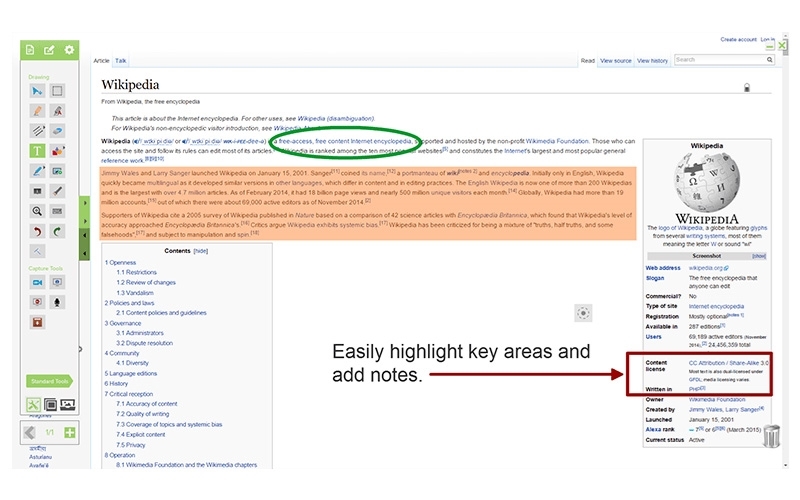
Task: Click the brown save archive icon
Action: coord(37,322)
